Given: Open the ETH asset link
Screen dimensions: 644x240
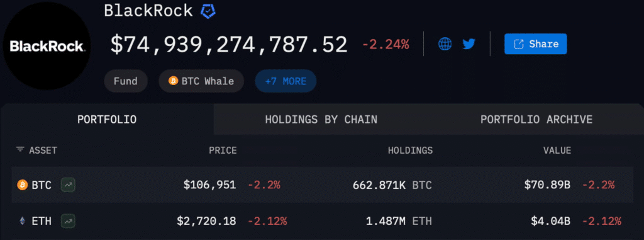Looking at the screenshot, I should click(x=42, y=221).
